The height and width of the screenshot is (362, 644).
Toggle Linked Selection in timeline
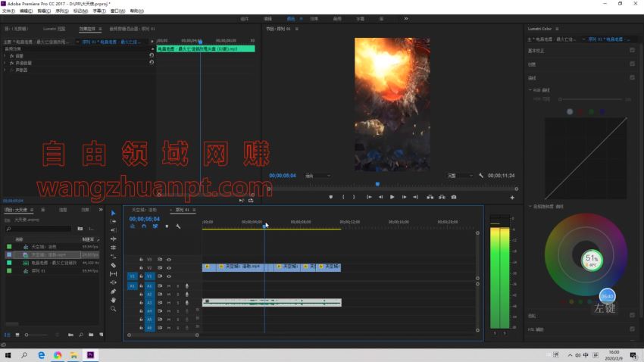click(x=155, y=226)
